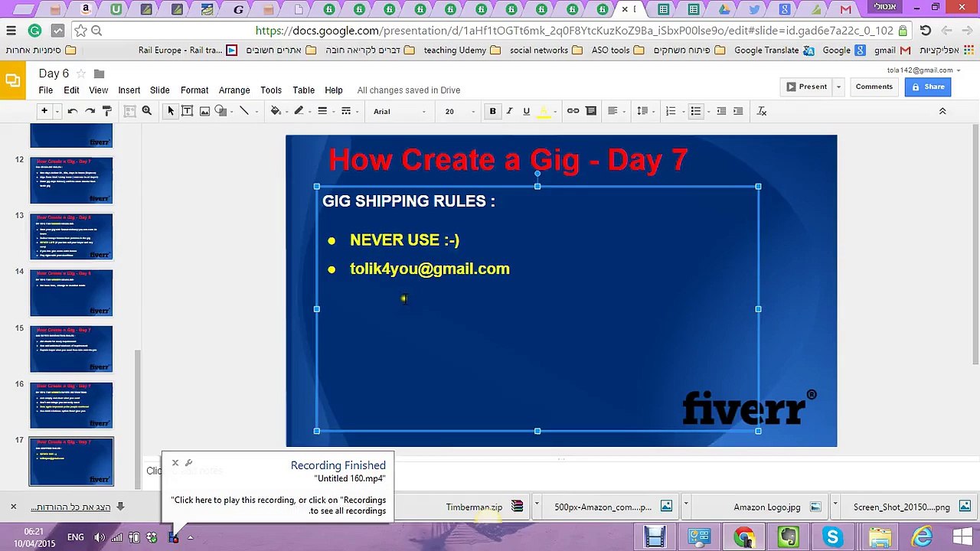Expand the Present options arrow
The image size is (980, 551).
tap(838, 86)
